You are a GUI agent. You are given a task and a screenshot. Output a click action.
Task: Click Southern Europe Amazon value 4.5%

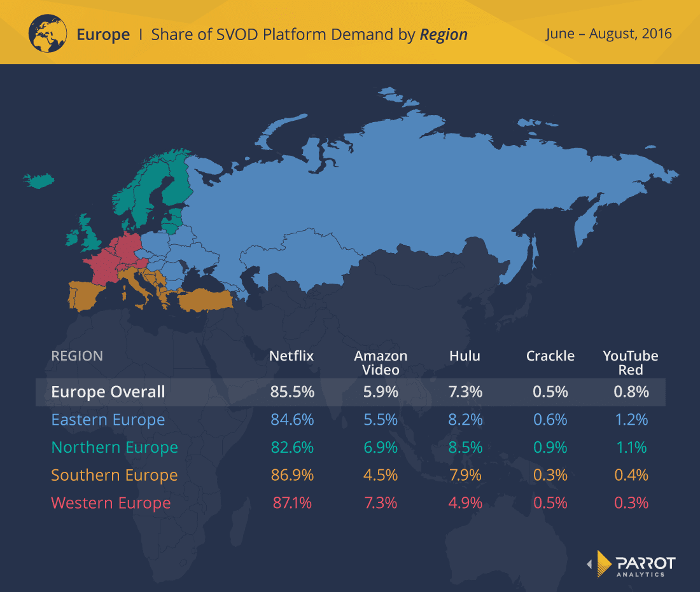pyautogui.click(x=381, y=475)
